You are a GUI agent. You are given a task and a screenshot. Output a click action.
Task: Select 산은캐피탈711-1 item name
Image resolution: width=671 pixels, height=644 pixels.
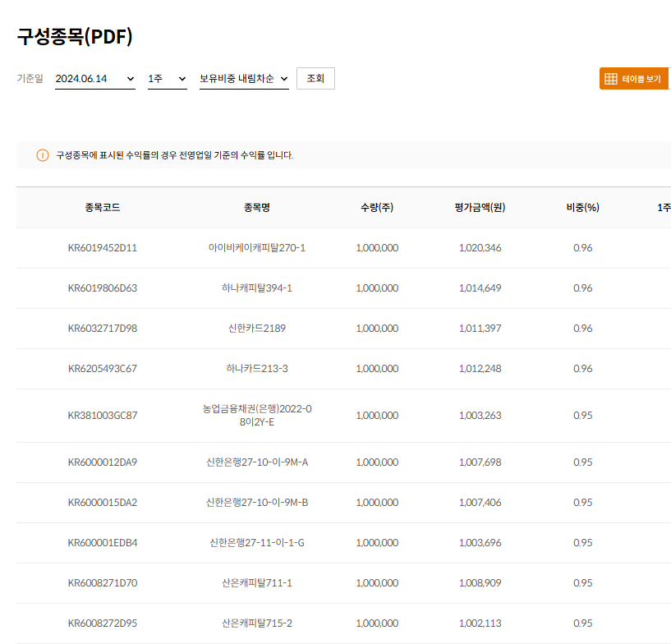257,583
